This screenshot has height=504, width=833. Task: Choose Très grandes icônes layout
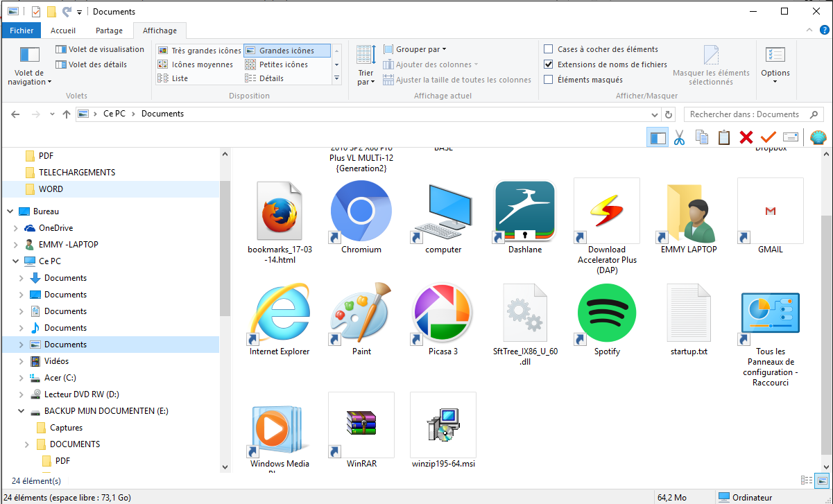(x=199, y=51)
